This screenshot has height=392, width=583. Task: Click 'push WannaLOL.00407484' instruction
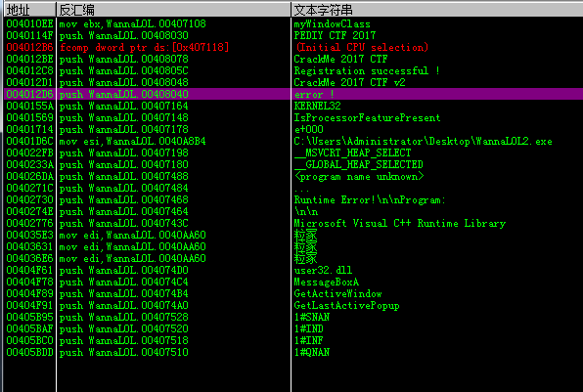124,188
